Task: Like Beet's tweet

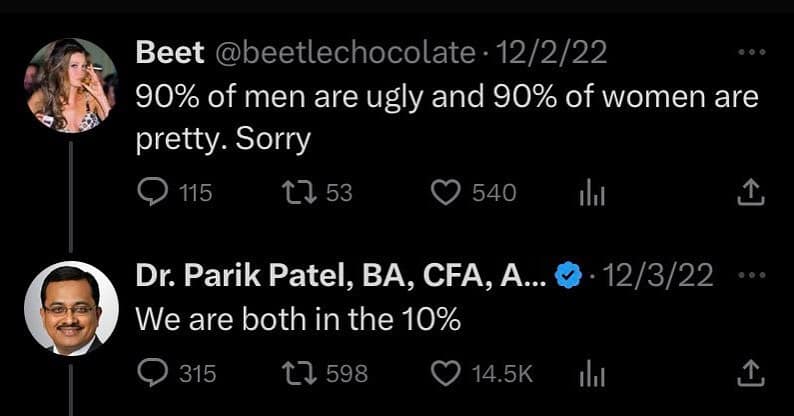Action: pos(444,192)
